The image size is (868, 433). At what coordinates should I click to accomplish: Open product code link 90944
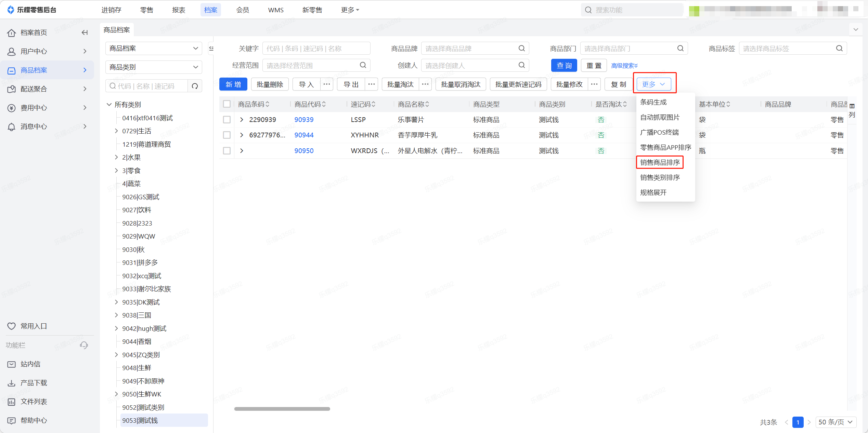304,135
